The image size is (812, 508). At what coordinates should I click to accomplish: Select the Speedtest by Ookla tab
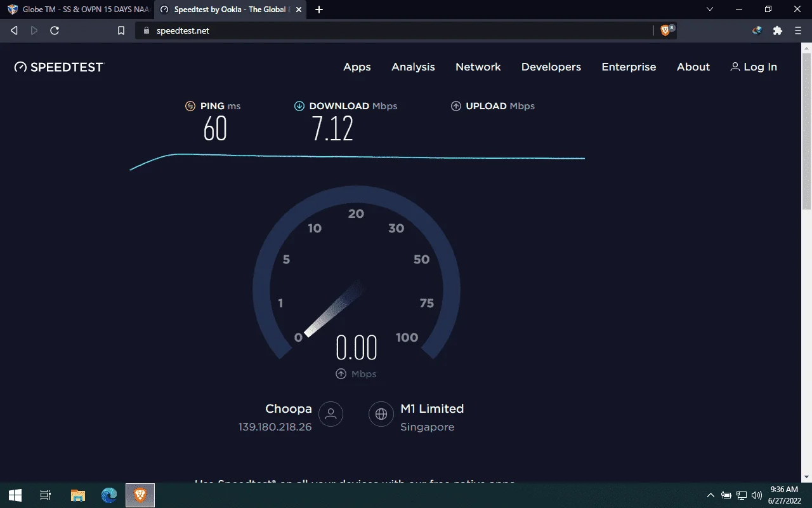coord(230,10)
